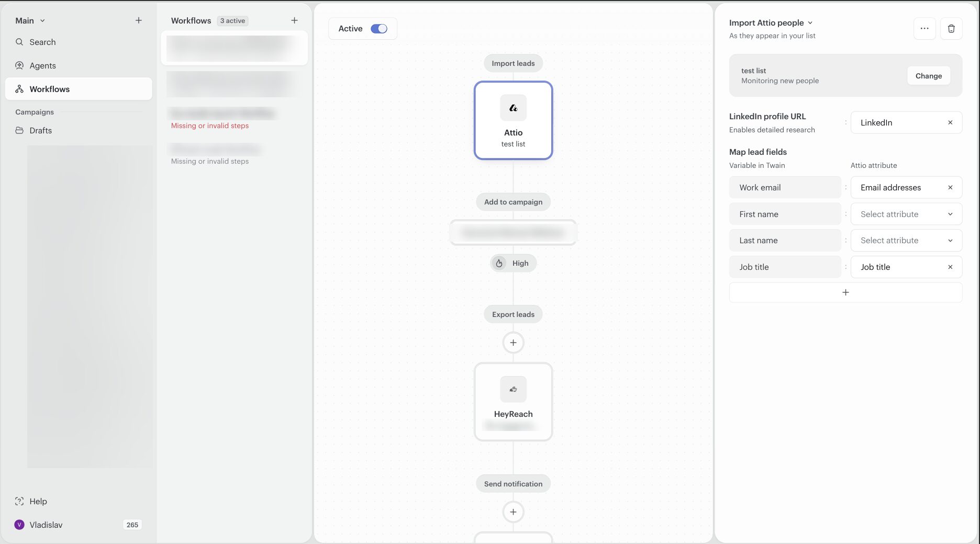Viewport: 980px width, 544px height.
Task: Click the Job title variable field
Action: (x=785, y=267)
